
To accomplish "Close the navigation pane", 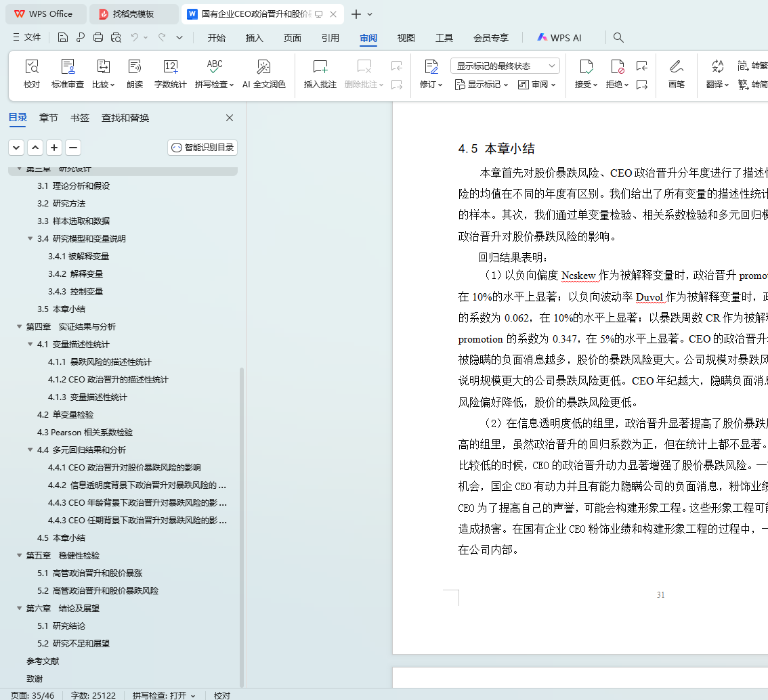I will (x=229, y=118).
